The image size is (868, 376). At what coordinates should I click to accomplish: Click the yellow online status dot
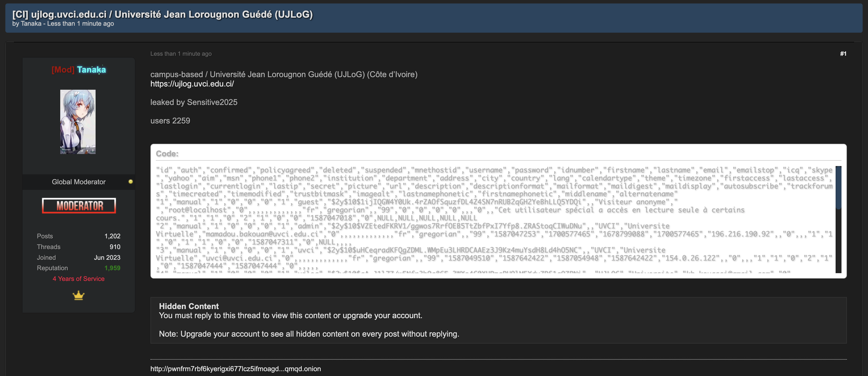131,182
